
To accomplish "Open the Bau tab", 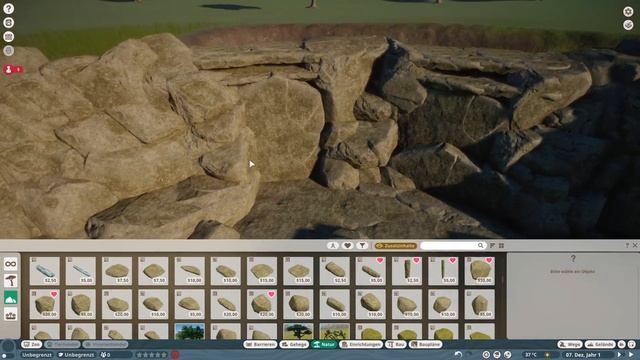I will coord(396,344).
